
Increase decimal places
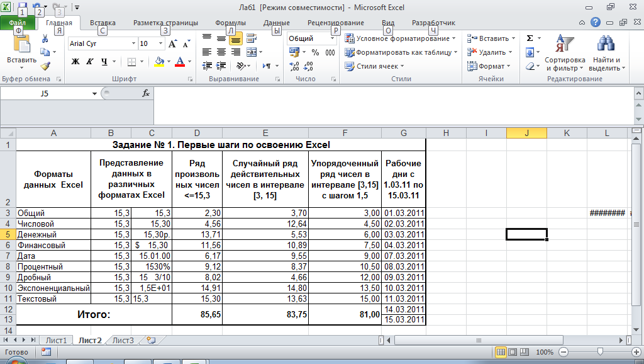294,66
